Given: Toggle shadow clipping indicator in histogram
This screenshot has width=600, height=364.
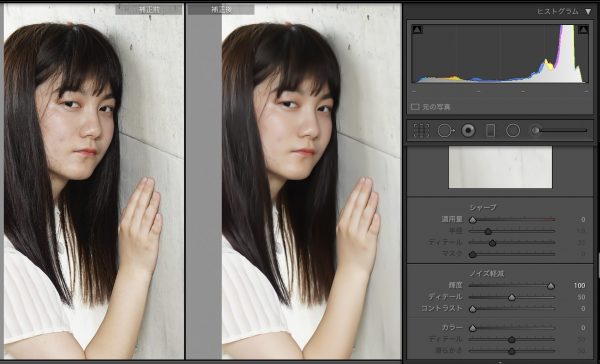Looking at the screenshot, I should [x=417, y=29].
